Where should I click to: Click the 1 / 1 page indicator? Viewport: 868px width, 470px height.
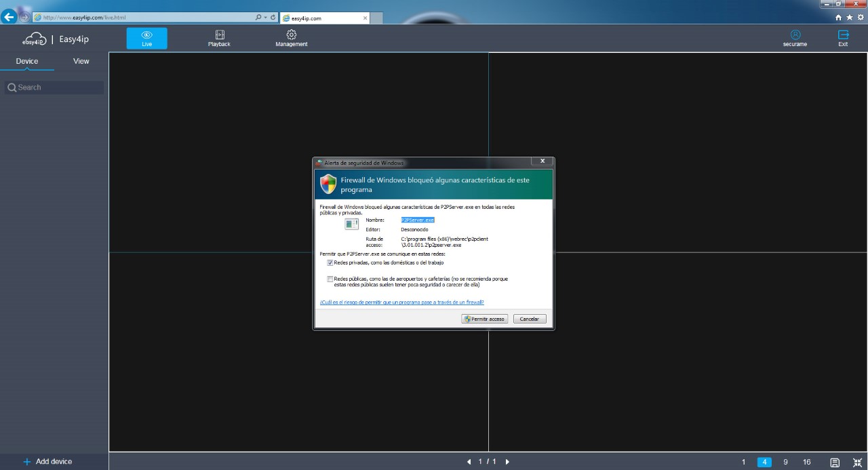488,462
